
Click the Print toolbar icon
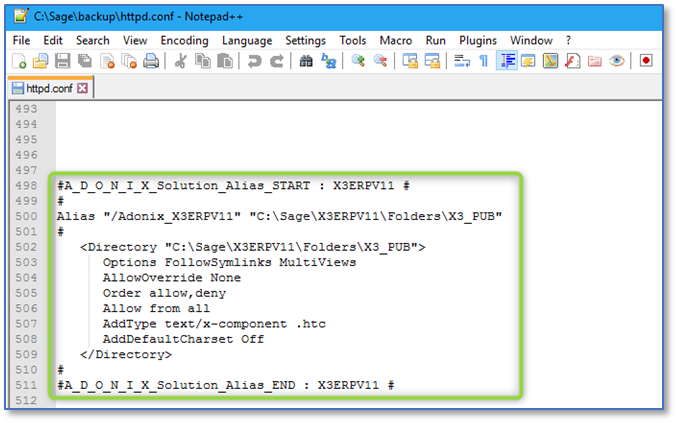[150, 61]
